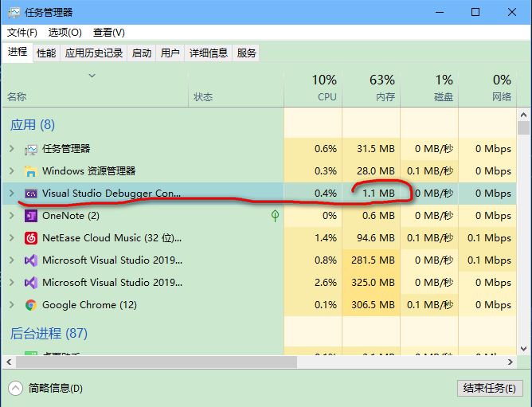Select the 进程 tab
This screenshot has width=532, height=407.
pos(18,52)
